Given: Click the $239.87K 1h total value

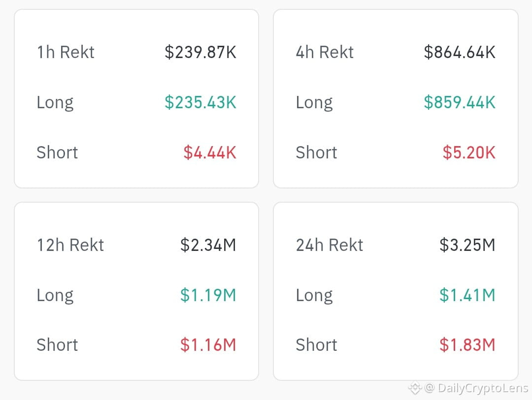Looking at the screenshot, I should coord(200,52).
